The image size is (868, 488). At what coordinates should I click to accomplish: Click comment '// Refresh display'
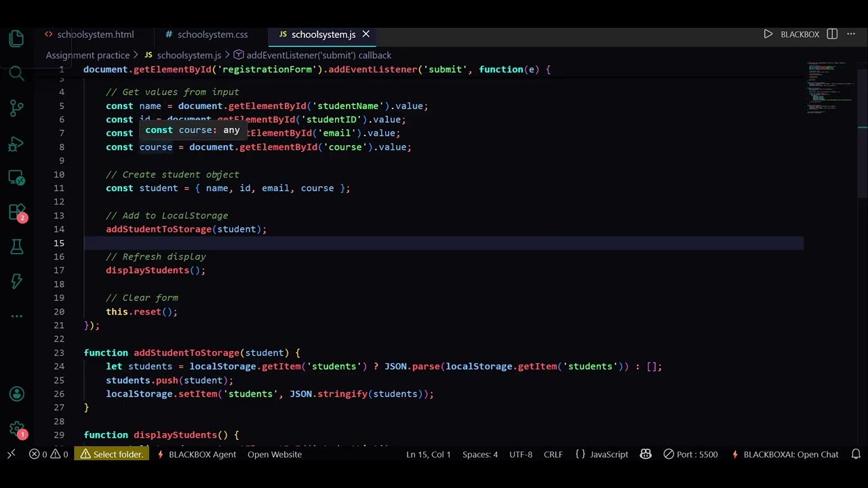click(156, 256)
